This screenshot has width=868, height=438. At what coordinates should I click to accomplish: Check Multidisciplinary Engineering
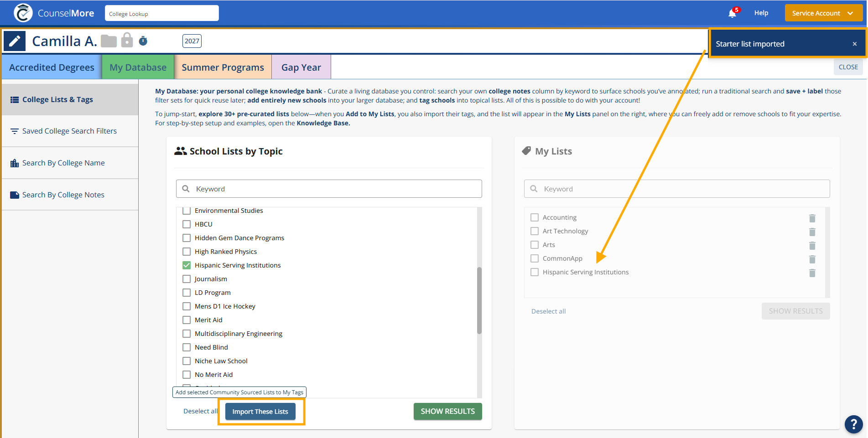(187, 334)
